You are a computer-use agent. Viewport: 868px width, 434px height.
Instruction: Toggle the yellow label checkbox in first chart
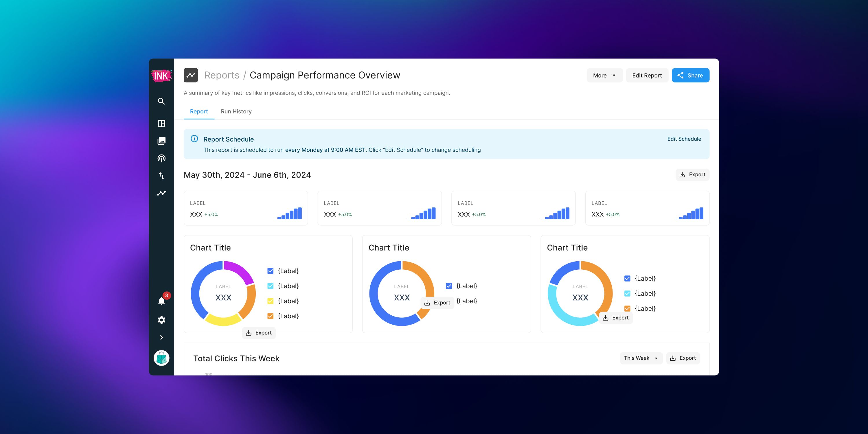pos(270,301)
